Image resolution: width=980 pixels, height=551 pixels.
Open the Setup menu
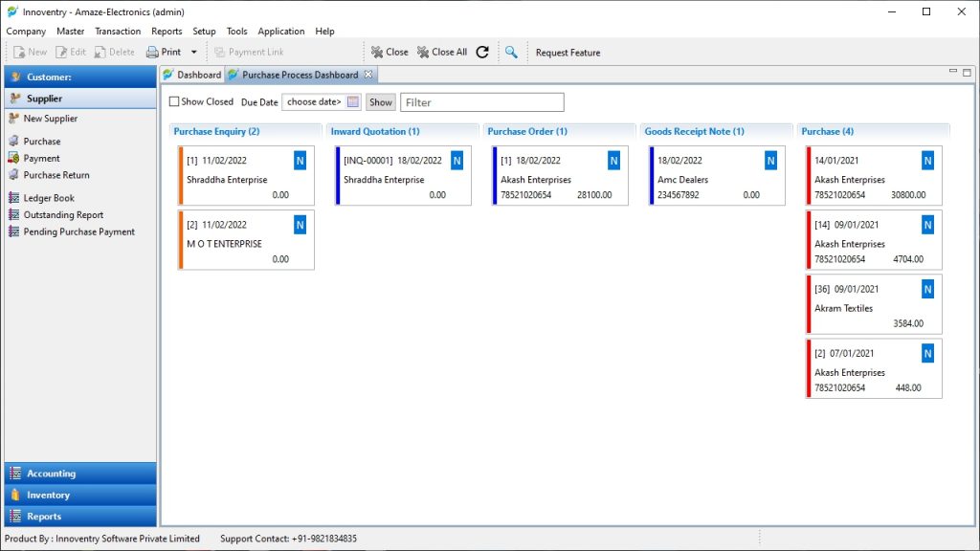[x=204, y=32]
